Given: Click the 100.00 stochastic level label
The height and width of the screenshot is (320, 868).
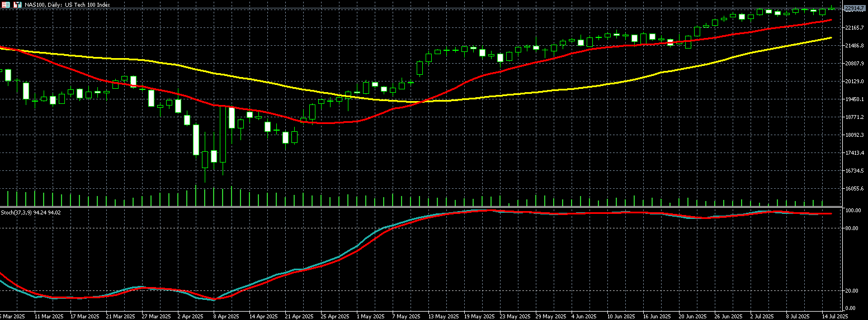Looking at the screenshot, I should 852,211.
